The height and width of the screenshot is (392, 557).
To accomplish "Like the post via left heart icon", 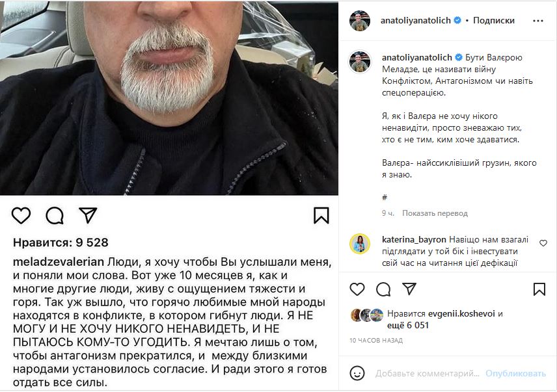I will (x=21, y=215).
